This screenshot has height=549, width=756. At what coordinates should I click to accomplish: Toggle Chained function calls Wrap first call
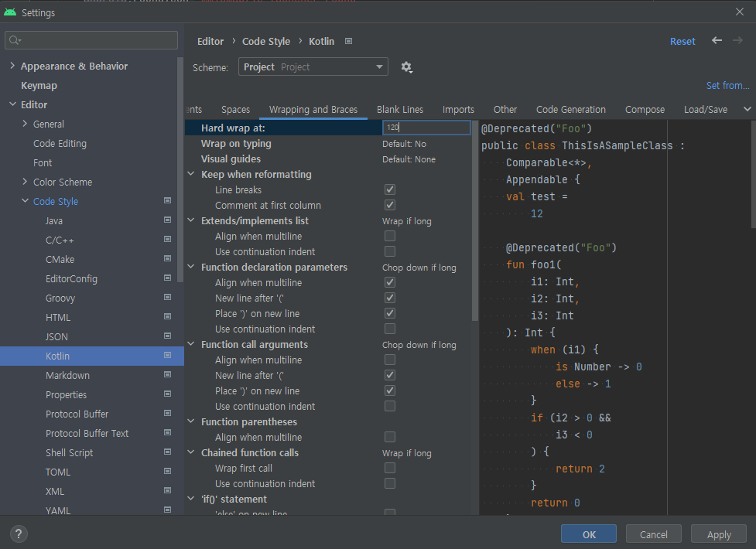(390, 468)
